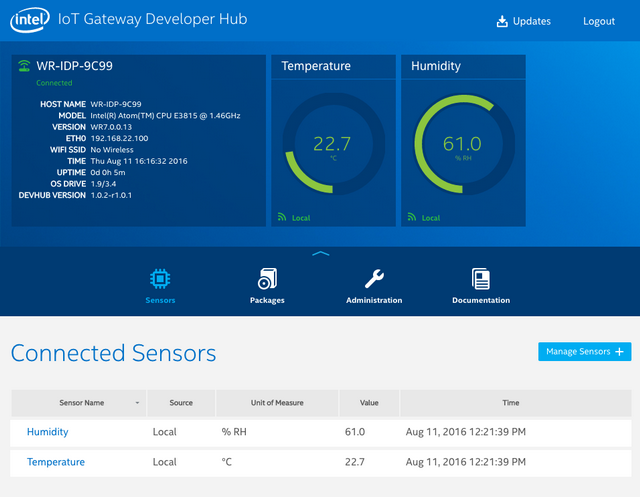Sort by Unit of Measure header
640x497 pixels.
coord(277,403)
